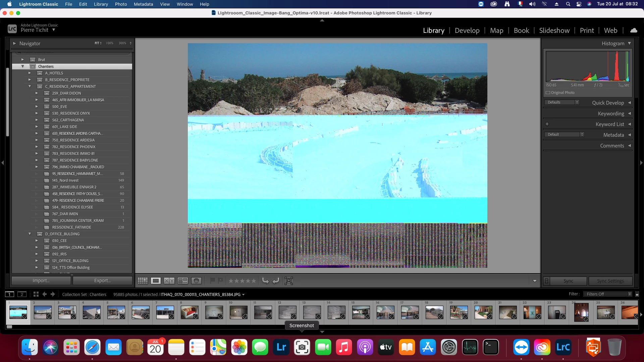The width and height of the screenshot is (644, 362).
Task: Click the Import button
Action: (41, 281)
